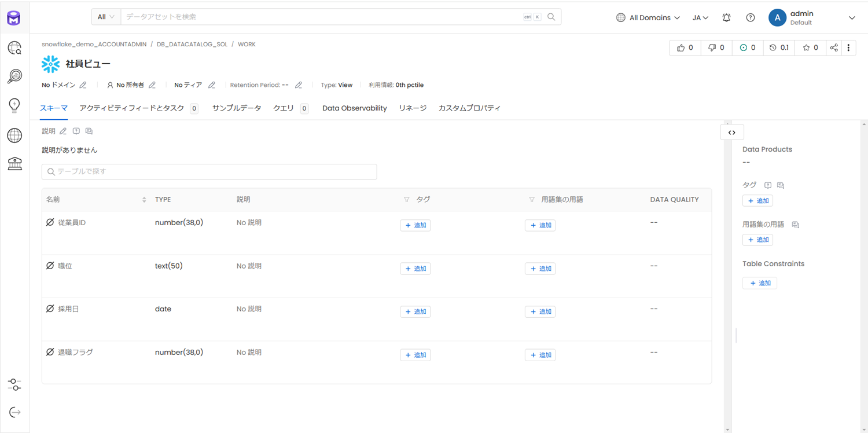
Task: Open the tasks count icon button
Action: 747,48
